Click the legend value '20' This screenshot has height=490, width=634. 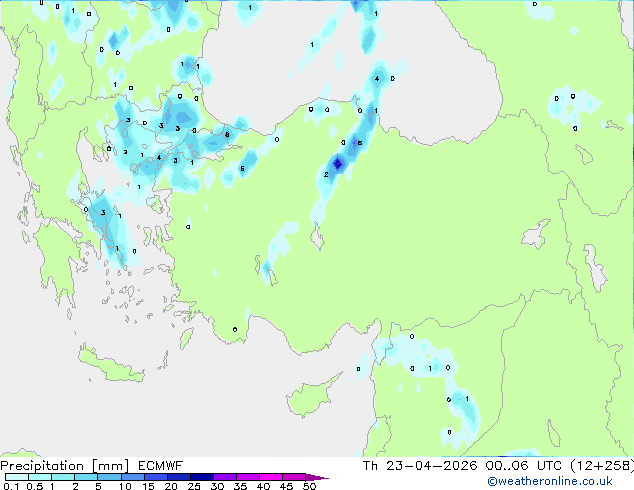tap(171, 486)
